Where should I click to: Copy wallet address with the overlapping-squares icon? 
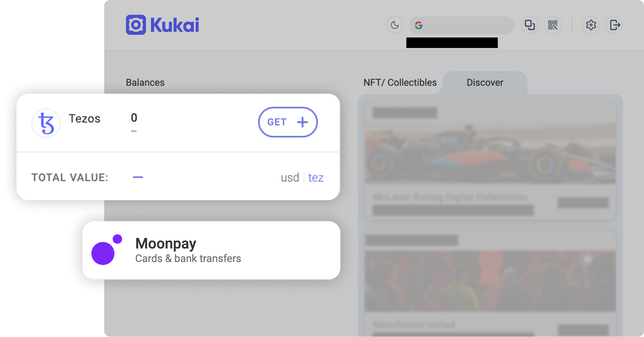(530, 25)
